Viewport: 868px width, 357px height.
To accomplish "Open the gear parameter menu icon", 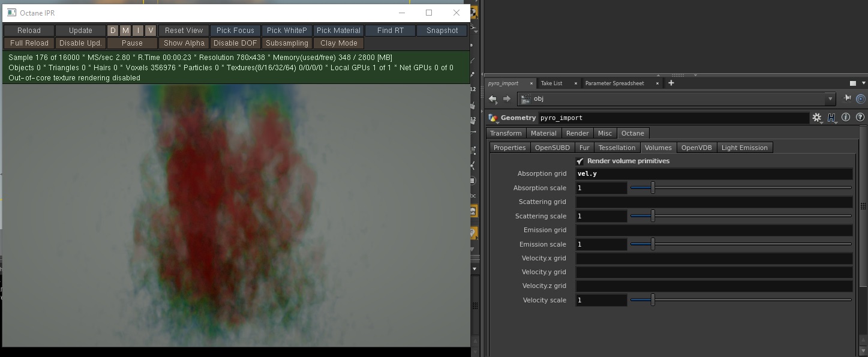I will 817,118.
